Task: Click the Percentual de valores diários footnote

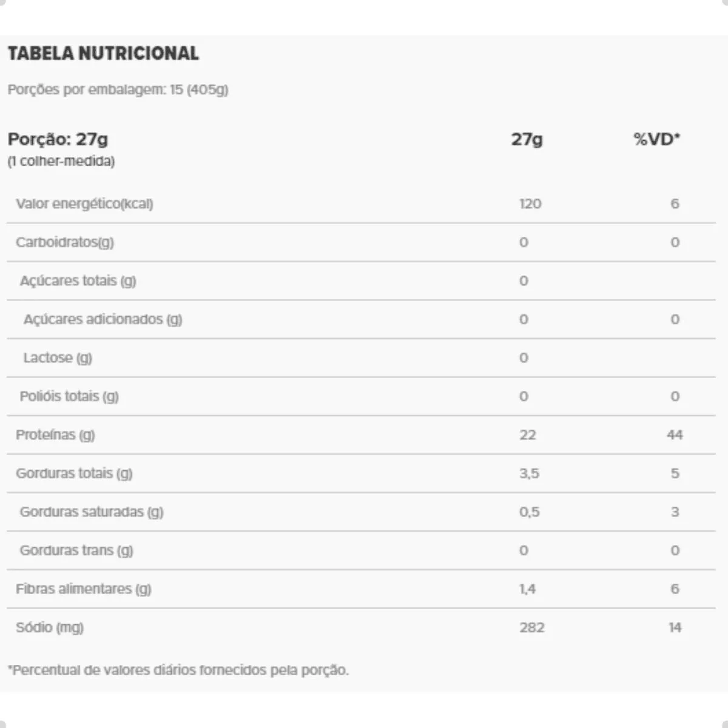Action: 178,670
